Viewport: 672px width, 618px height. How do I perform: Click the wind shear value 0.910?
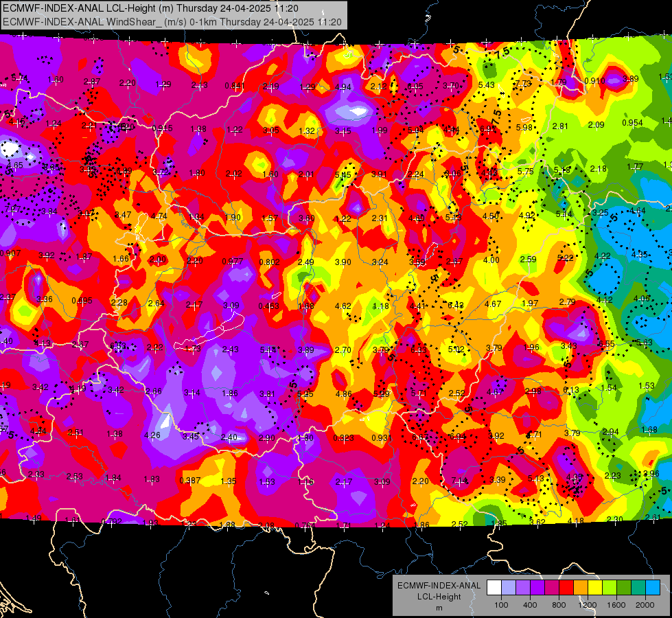[595, 80]
